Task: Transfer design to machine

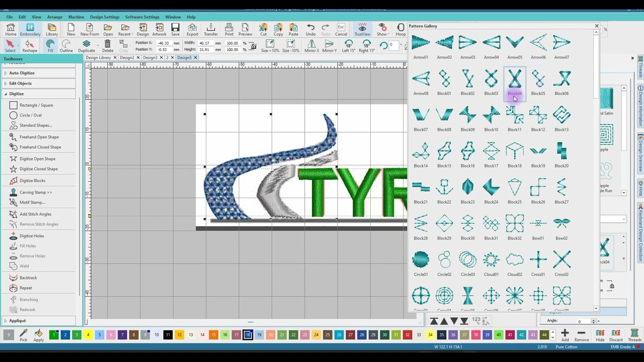Action: [x=211, y=30]
